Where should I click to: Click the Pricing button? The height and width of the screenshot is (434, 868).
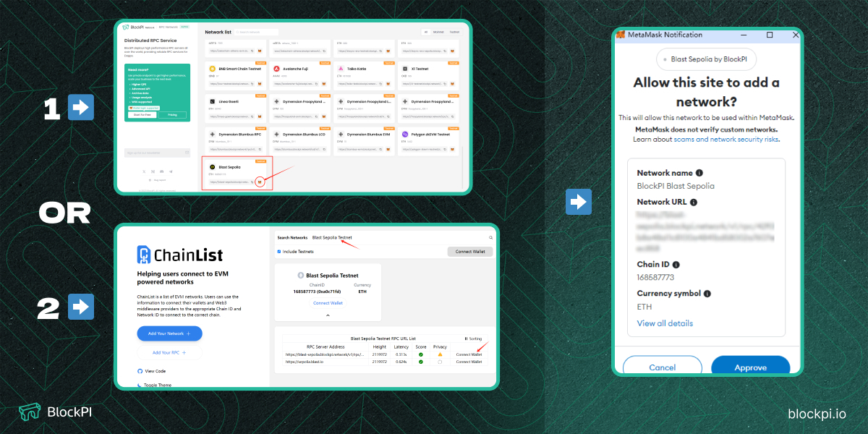172,115
